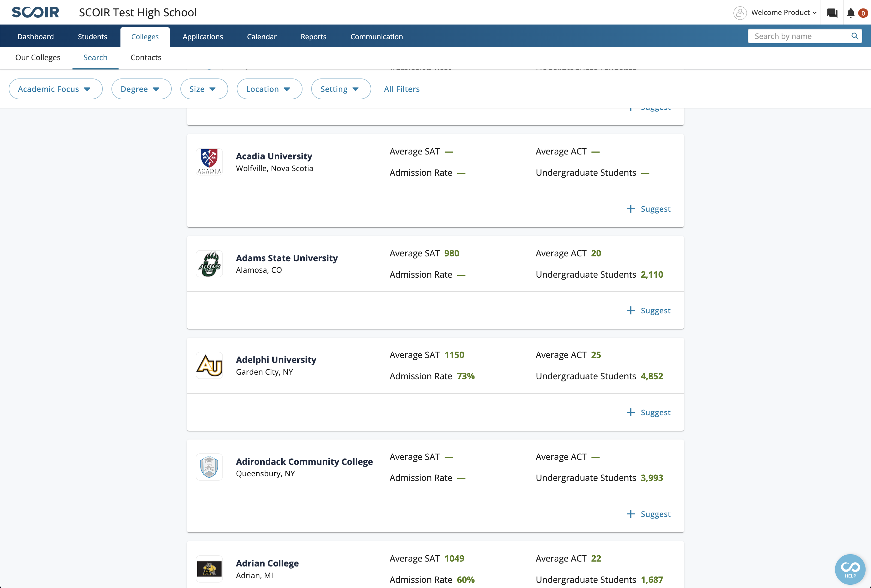871x588 pixels.
Task: Click the Search by name field
Action: (x=805, y=36)
